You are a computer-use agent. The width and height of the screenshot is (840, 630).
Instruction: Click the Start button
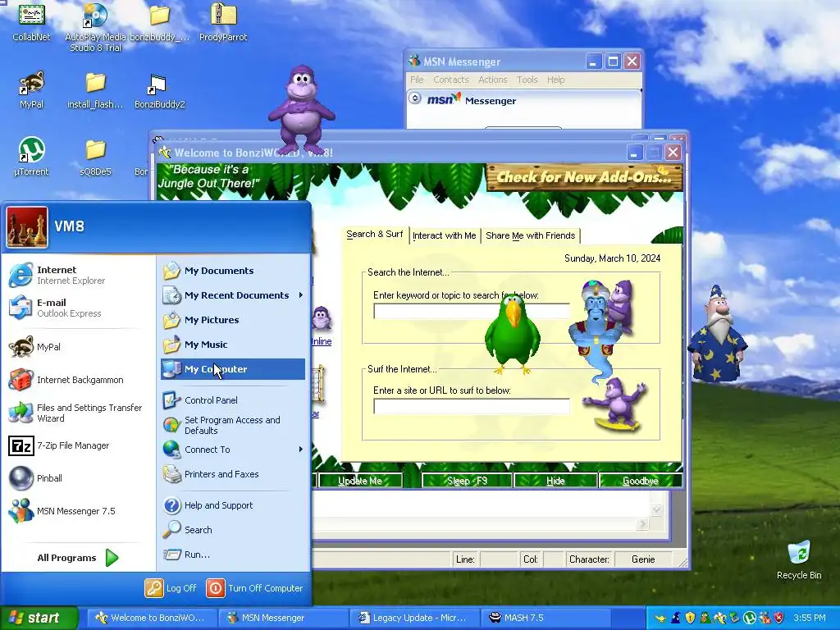click(x=39, y=619)
